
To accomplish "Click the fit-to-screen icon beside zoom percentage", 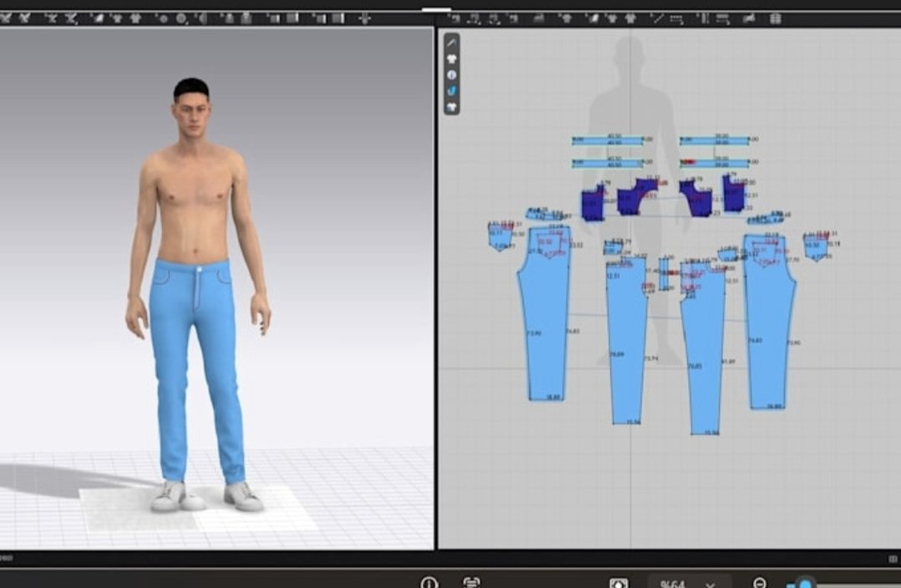I will click(x=618, y=583).
